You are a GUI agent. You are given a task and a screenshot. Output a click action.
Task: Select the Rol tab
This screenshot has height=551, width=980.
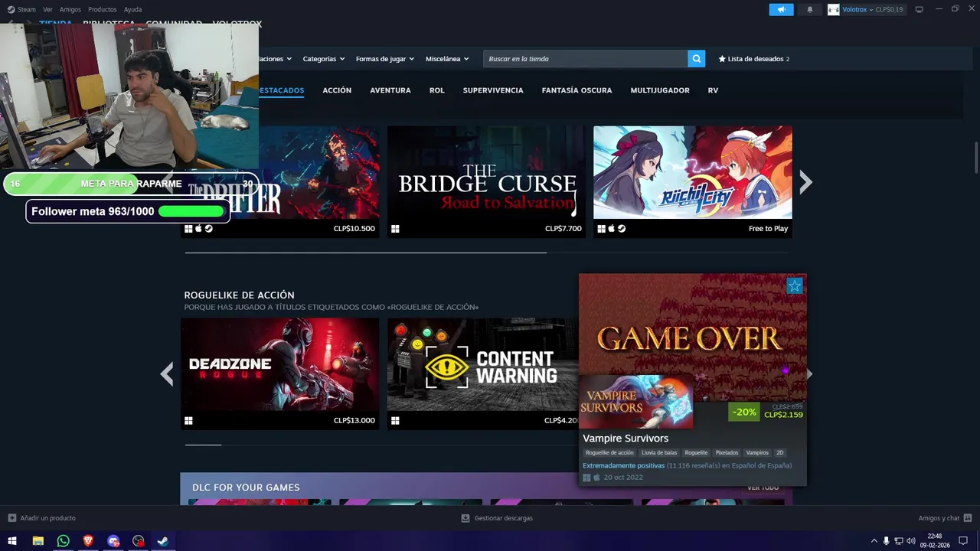click(436, 90)
